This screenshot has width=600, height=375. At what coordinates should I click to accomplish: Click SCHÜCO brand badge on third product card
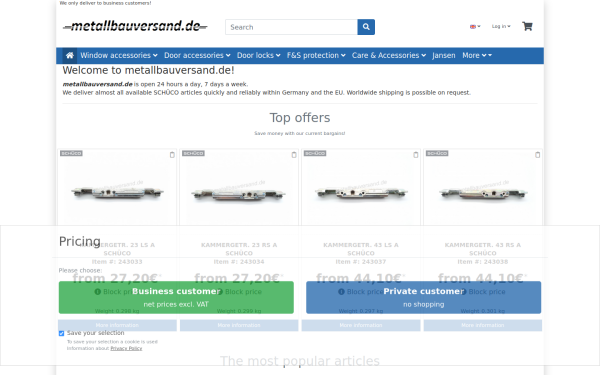[x=315, y=153]
